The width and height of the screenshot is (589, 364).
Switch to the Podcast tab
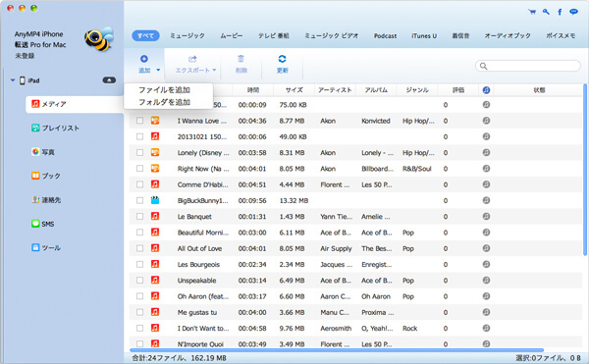coord(385,35)
